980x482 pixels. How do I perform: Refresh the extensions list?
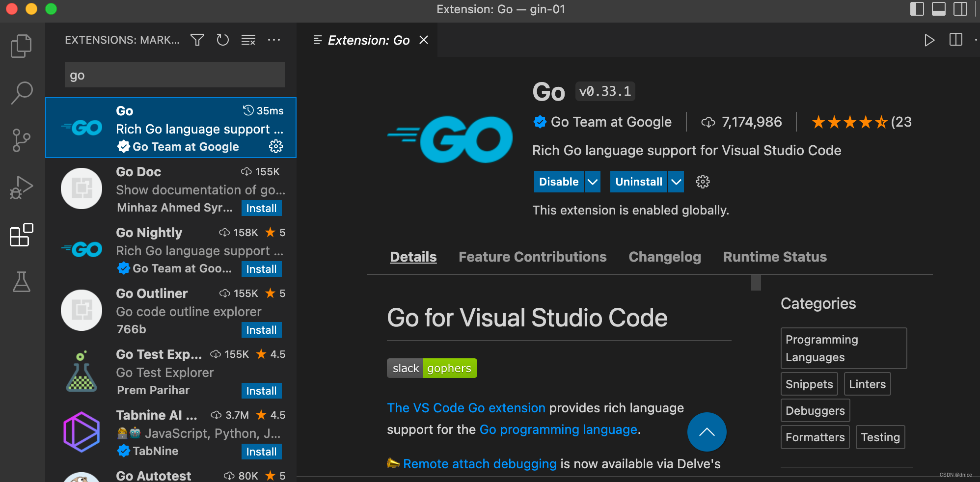coord(223,40)
